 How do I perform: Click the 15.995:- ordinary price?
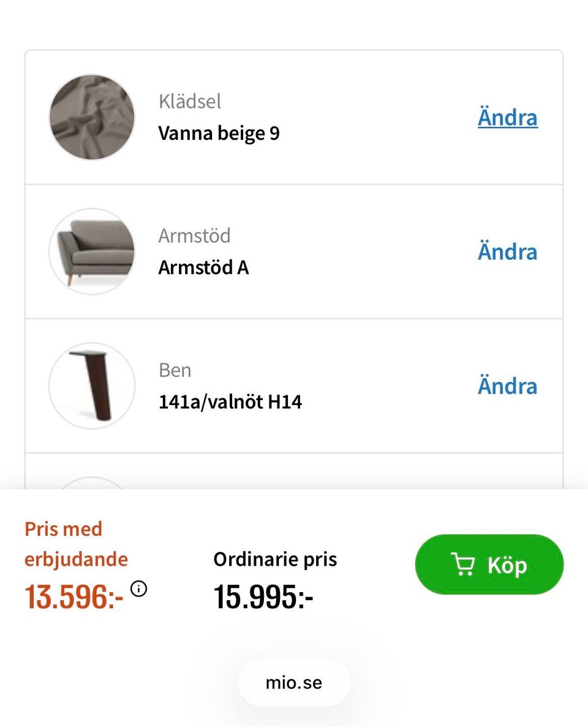pos(263,596)
